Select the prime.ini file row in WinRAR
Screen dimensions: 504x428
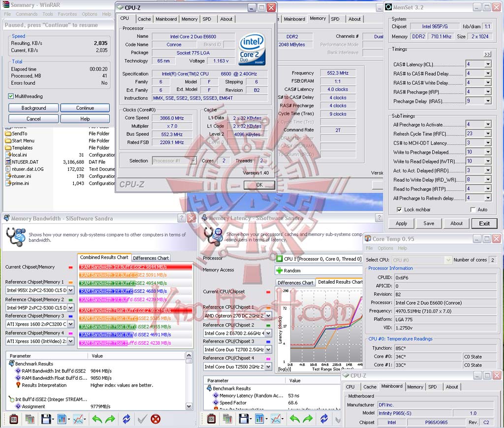tap(60, 183)
